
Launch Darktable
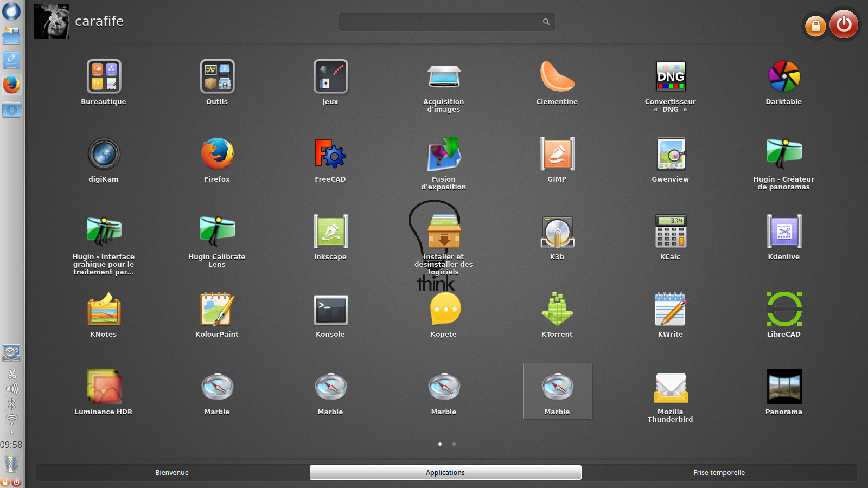784,82
